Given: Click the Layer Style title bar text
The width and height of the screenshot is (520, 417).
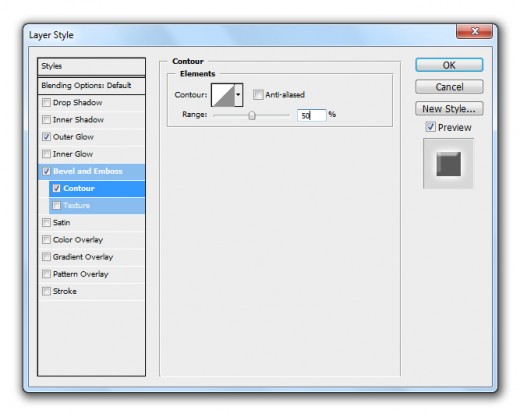Looking at the screenshot, I should point(51,35).
